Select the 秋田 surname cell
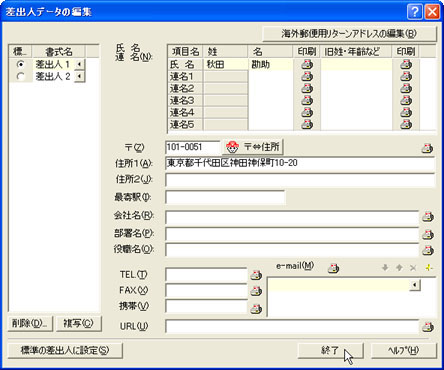444x370 pixels. point(226,64)
